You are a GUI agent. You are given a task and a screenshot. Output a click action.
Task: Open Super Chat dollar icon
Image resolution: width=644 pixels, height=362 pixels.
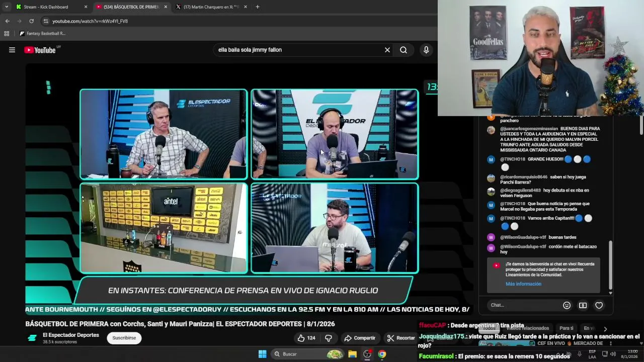click(x=583, y=305)
